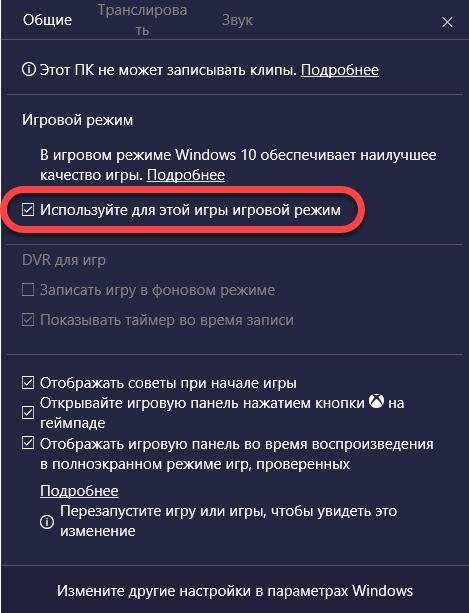Viewport: 469px width, 613px height.
Task: Open the 'Звук' tab
Action: click(x=237, y=20)
